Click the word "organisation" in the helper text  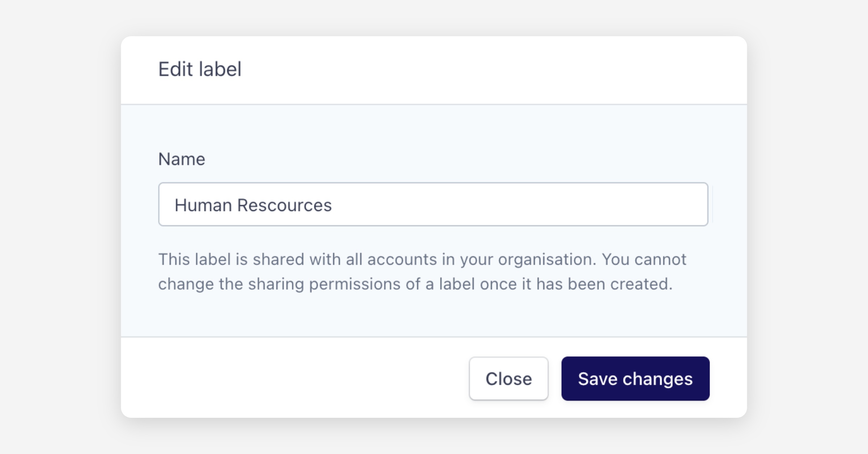coord(546,260)
